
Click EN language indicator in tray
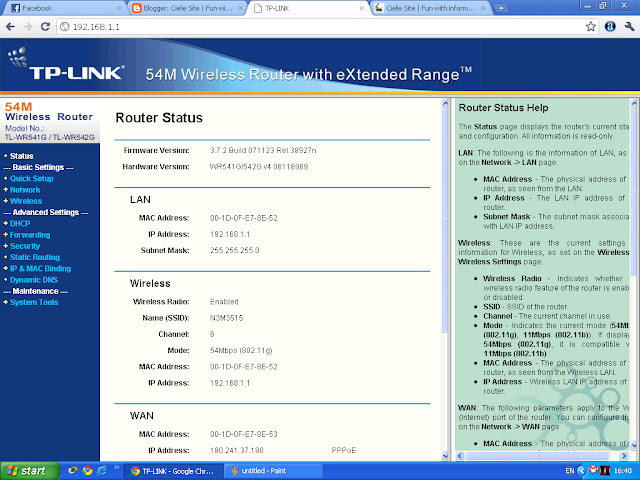click(x=570, y=471)
